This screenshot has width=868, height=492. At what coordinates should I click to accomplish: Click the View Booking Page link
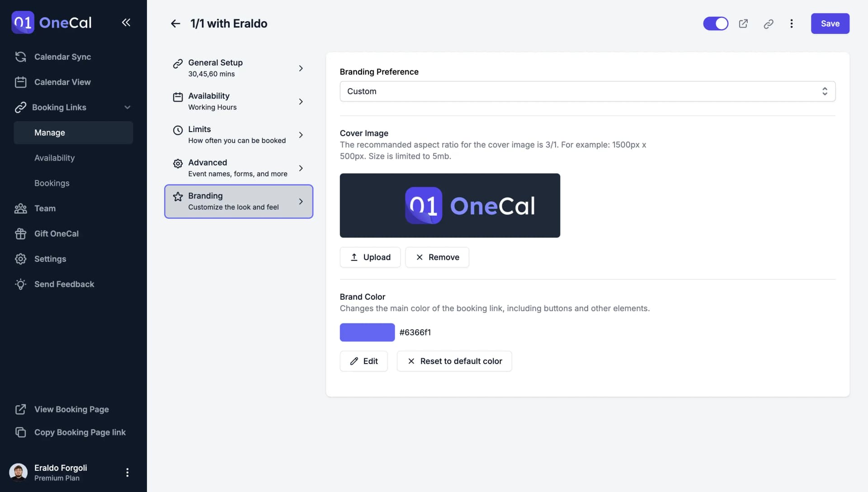click(x=71, y=409)
